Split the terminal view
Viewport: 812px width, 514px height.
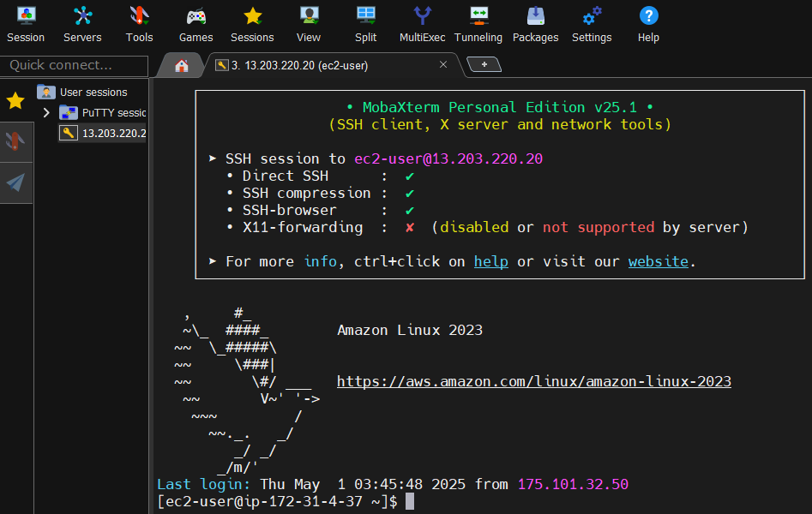click(x=365, y=23)
